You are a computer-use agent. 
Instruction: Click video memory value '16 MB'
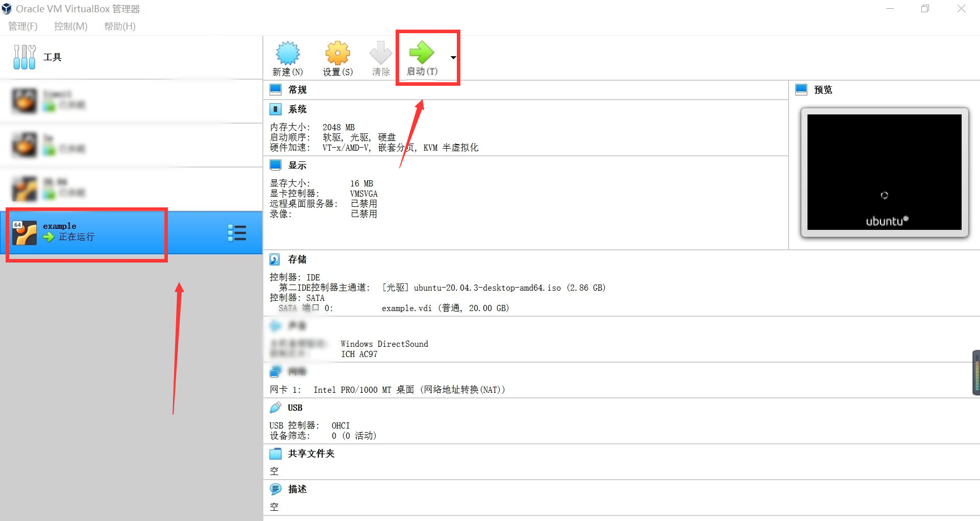tap(362, 183)
